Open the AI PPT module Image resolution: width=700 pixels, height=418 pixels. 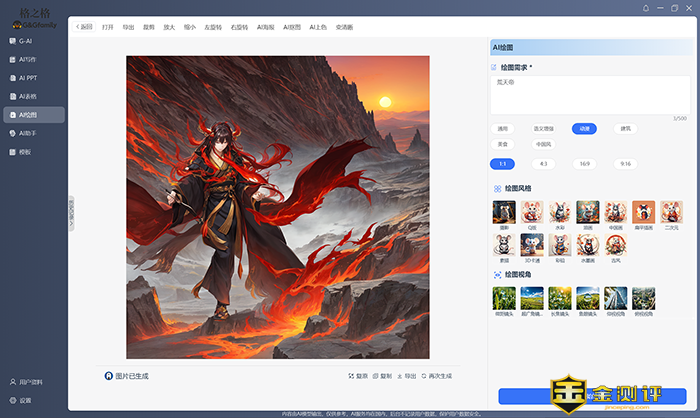tap(29, 78)
